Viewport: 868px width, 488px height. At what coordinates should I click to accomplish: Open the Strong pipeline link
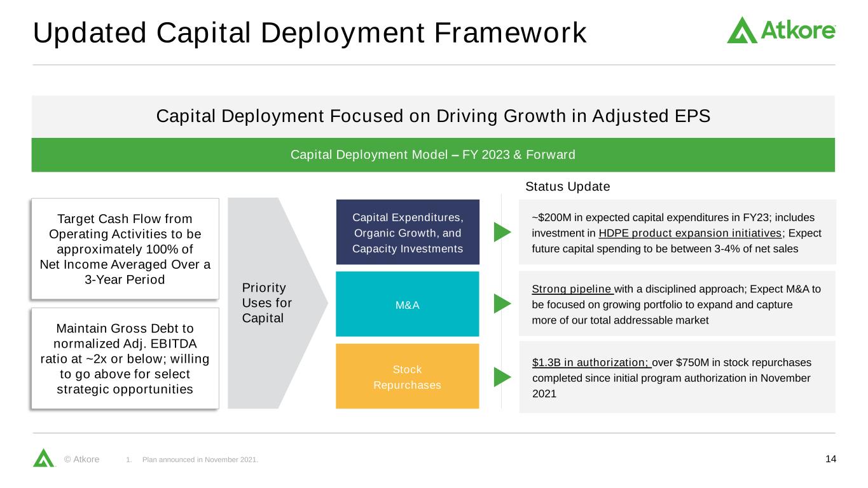(572, 289)
